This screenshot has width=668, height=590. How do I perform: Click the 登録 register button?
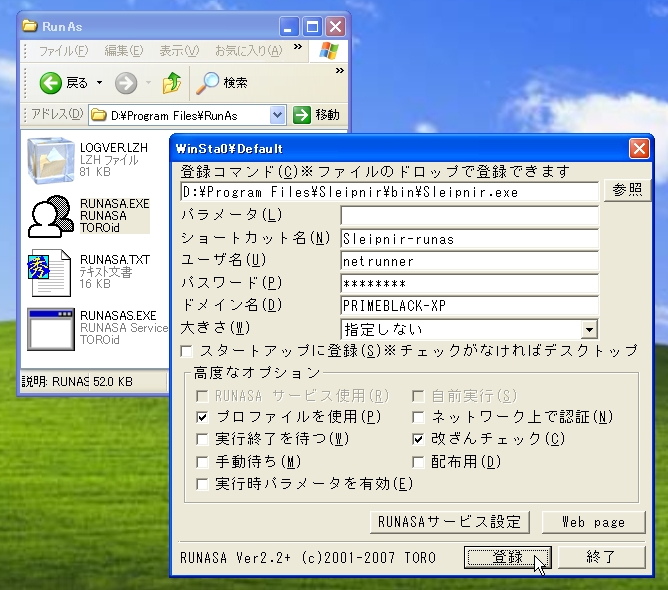(508, 557)
